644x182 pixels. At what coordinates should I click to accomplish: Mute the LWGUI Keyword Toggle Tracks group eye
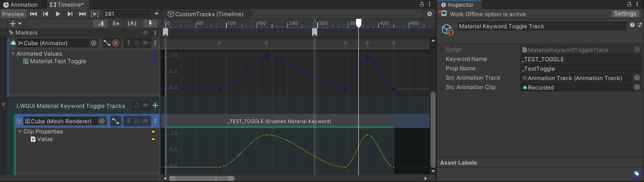click(145, 106)
